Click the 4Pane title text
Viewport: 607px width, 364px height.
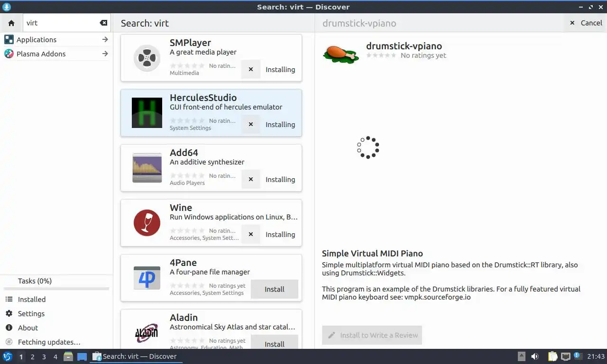[x=183, y=263]
